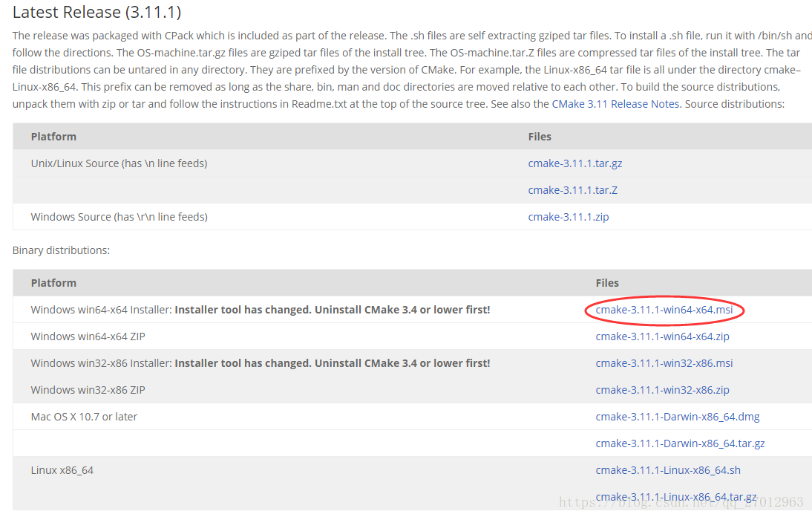Image resolution: width=812 pixels, height=517 pixels.
Task: Download cmake-3.11.1.zip Windows source
Action: click(568, 217)
